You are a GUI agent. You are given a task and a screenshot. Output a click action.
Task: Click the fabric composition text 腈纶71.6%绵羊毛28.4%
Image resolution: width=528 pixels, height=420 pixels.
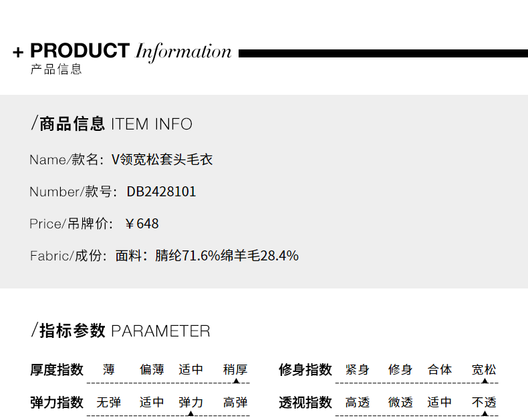pyautogui.click(x=227, y=256)
